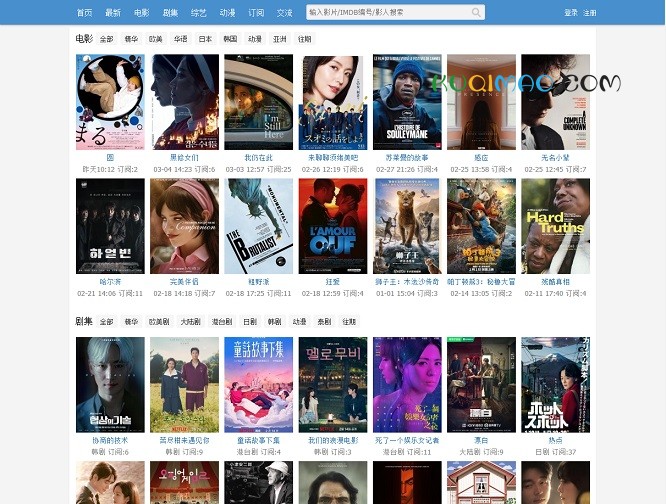Screen dimensions: 666x504
Task: Select 往期 filter in the 剧集 section
Action: [x=349, y=322]
